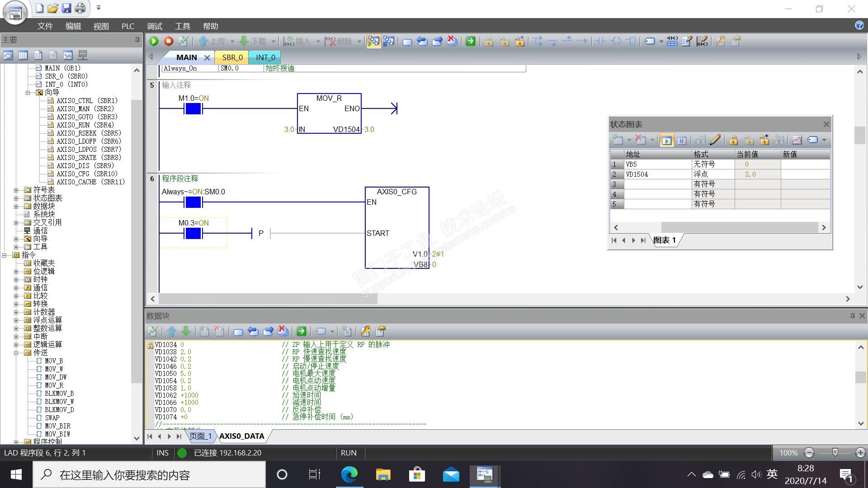The image size is (868, 488).
Task: Click the green go-to arrow in data block toolbar
Action: 302,331
